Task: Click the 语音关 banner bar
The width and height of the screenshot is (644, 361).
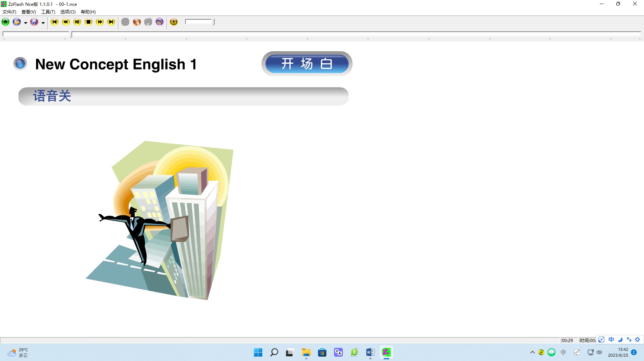Action: point(183,96)
